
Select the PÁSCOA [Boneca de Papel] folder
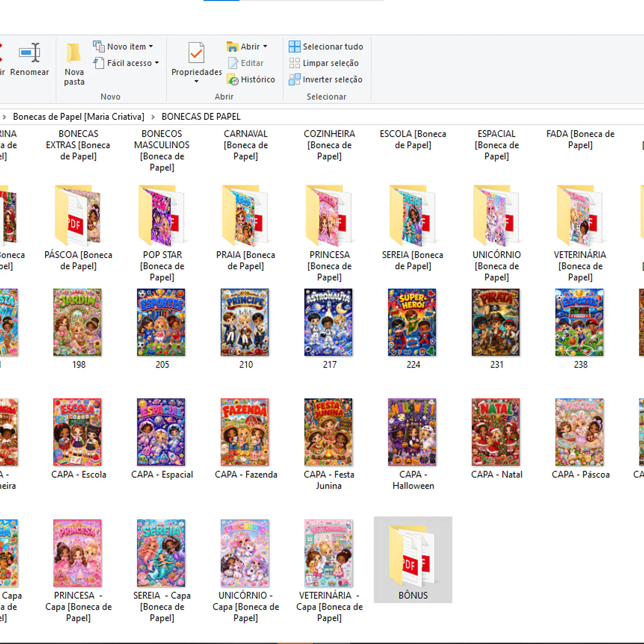(x=78, y=228)
